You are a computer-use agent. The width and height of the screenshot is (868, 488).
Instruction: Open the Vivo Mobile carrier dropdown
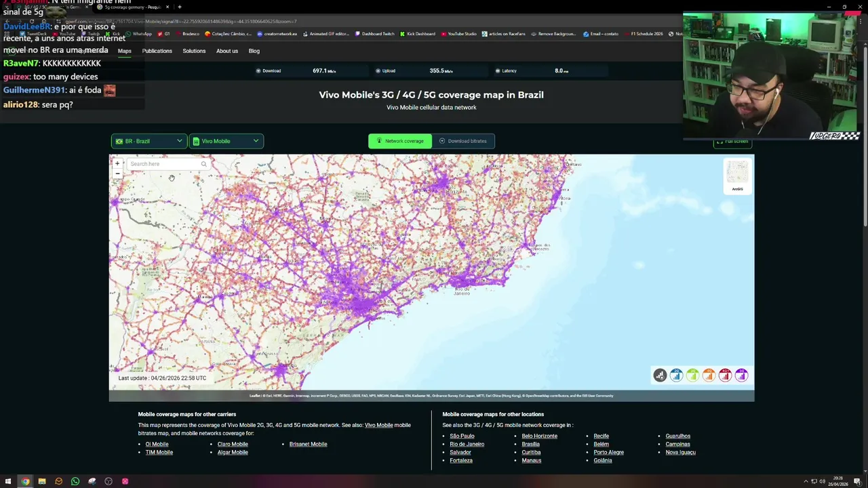[x=226, y=141]
